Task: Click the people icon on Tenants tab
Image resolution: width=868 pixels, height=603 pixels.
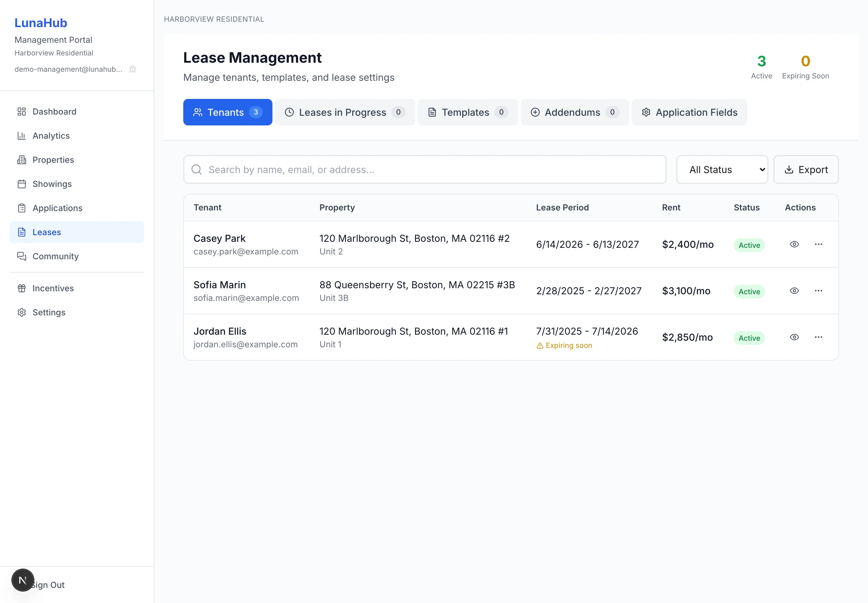Action: (x=197, y=112)
